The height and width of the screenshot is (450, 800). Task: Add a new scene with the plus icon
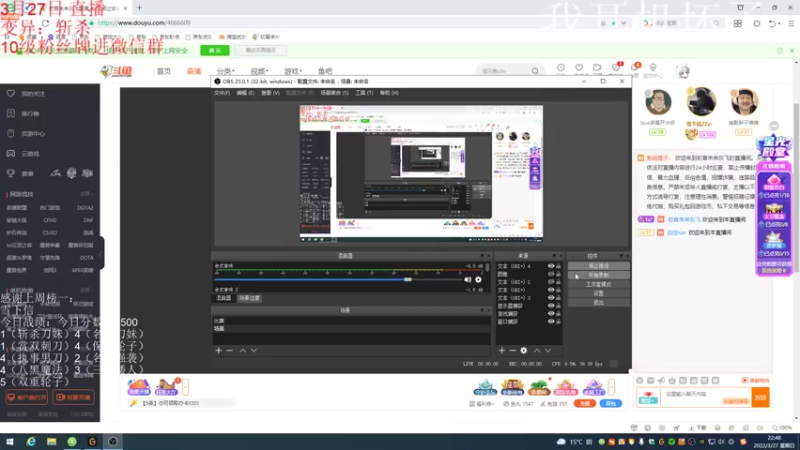click(218, 351)
